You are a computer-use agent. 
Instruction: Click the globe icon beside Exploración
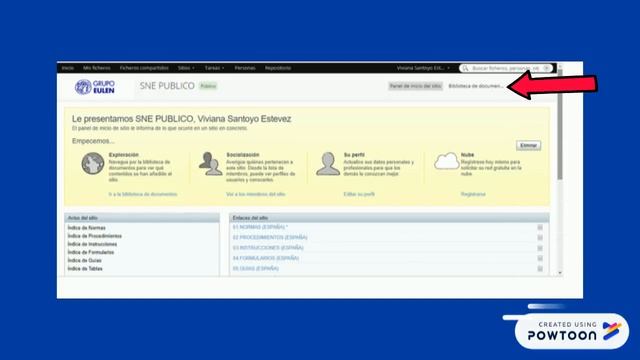pos(93,163)
